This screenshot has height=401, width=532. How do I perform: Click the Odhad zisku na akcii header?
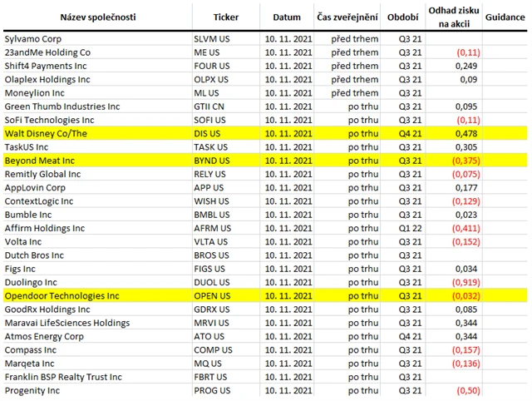(x=452, y=17)
